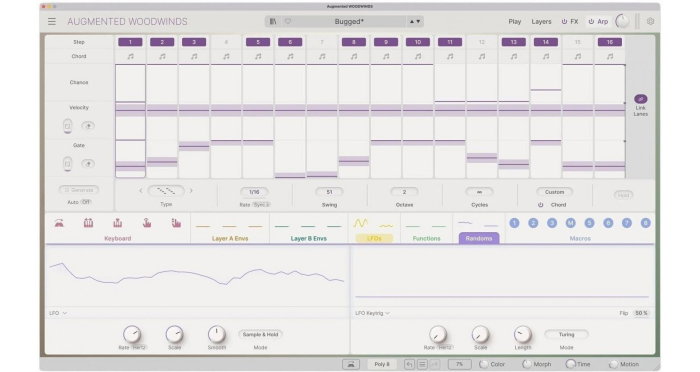Click the second Keyboard section icon

[x=88, y=223]
